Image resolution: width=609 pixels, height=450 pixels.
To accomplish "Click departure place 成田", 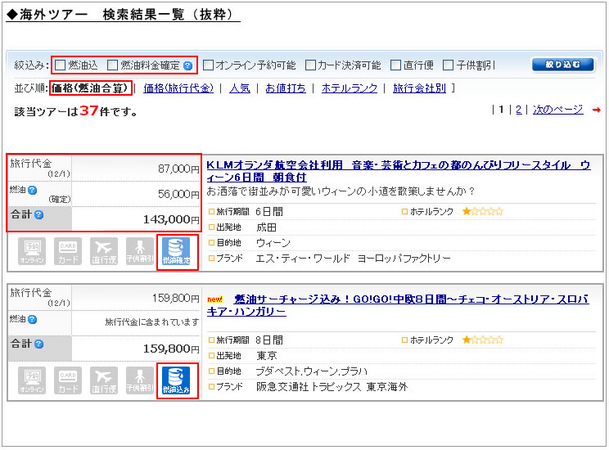I will pyautogui.click(x=266, y=228).
